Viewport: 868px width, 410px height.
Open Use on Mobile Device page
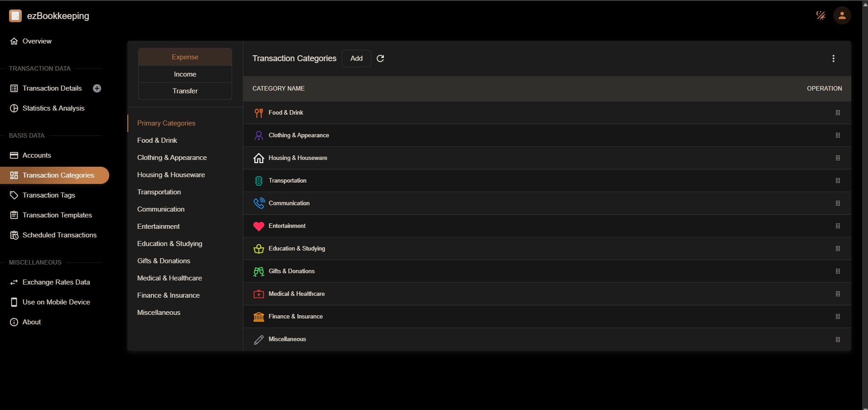tap(54, 302)
